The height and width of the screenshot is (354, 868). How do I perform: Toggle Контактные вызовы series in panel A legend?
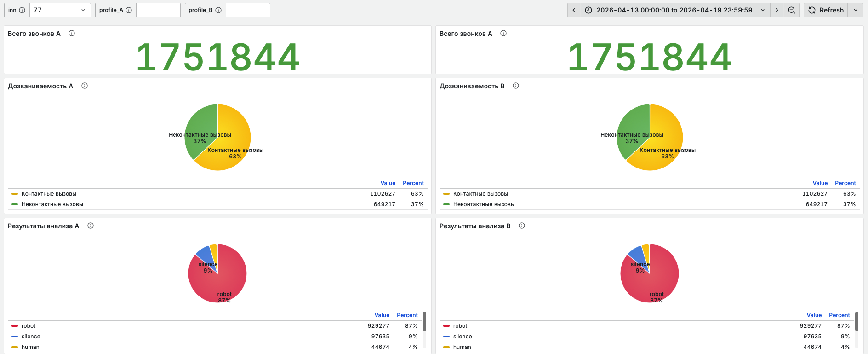click(x=49, y=194)
